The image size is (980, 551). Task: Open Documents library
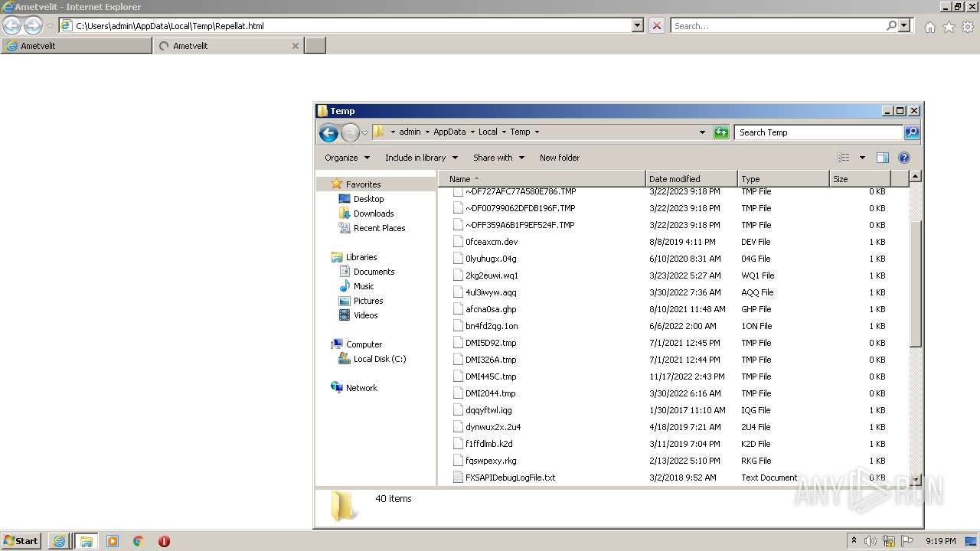(374, 272)
